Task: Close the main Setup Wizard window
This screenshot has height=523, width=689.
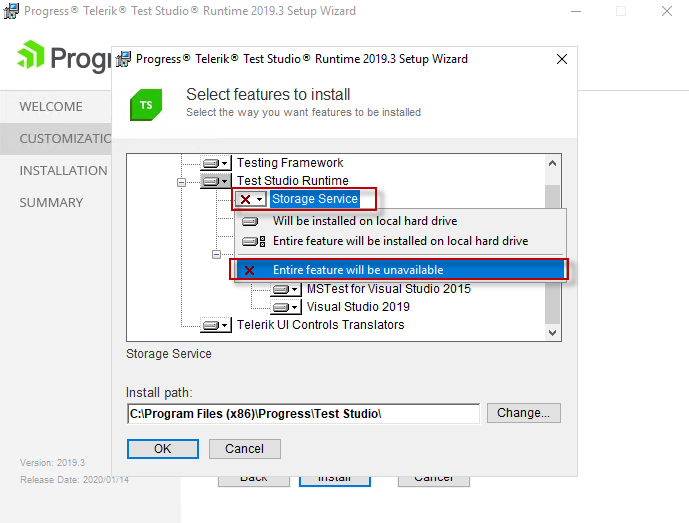Action: pos(667,11)
